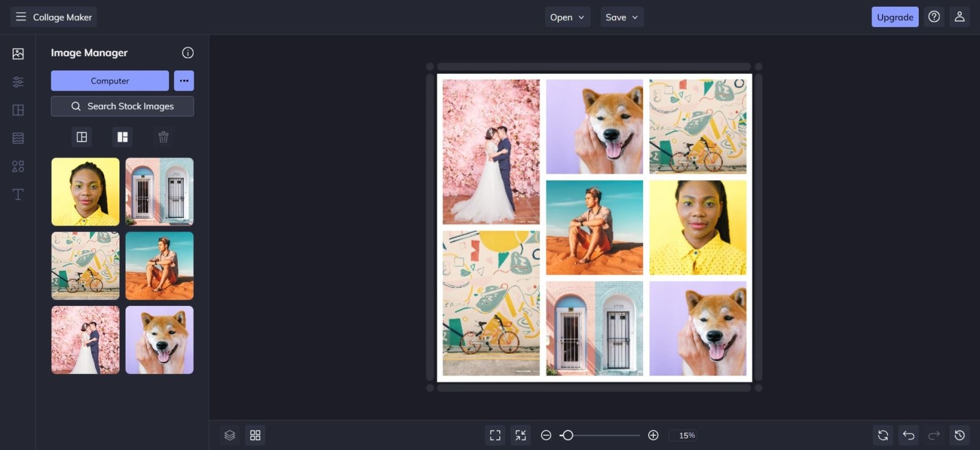Select the yellow portrait collage cell
Viewport: 980px width, 450px height.
coord(698,227)
